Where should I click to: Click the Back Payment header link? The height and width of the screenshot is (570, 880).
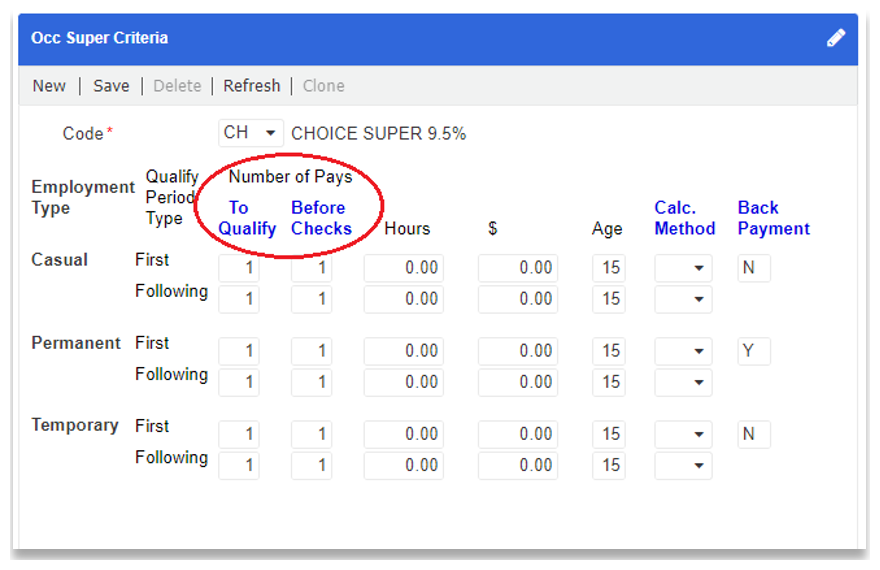point(773,218)
